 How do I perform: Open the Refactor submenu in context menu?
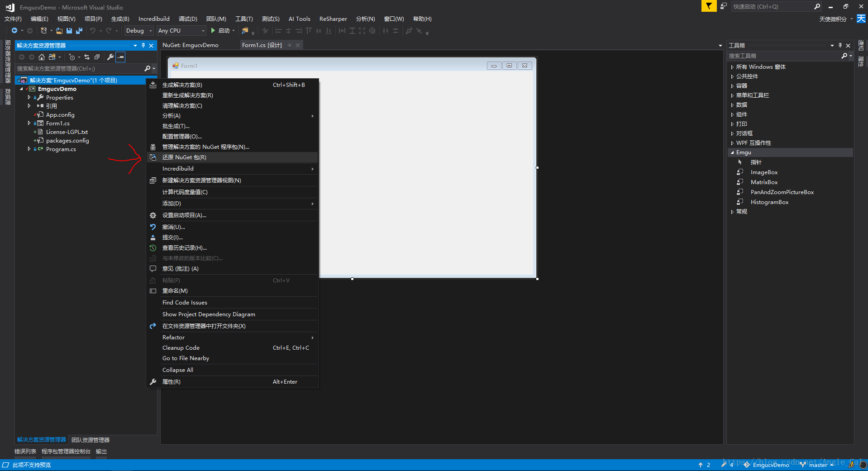tap(233, 337)
